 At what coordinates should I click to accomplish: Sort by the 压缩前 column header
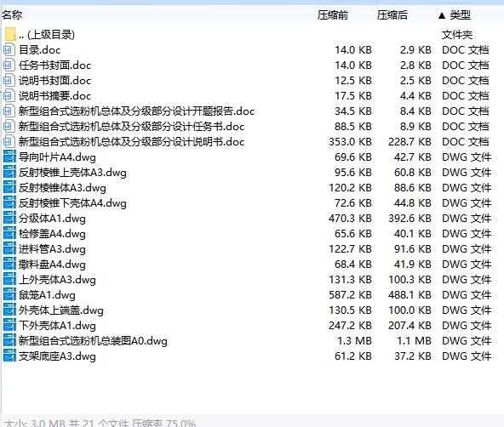pos(333,14)
